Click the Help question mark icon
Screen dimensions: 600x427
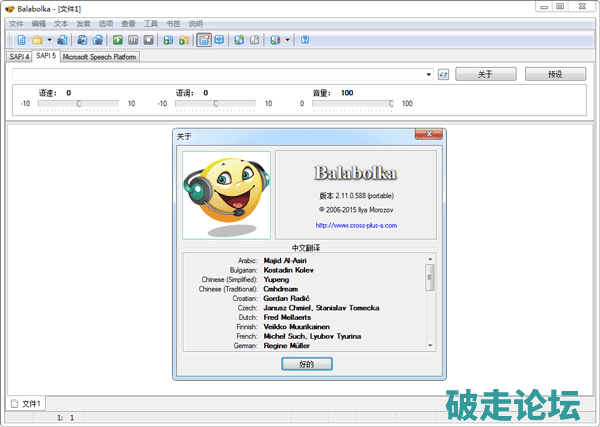[304, 40]
